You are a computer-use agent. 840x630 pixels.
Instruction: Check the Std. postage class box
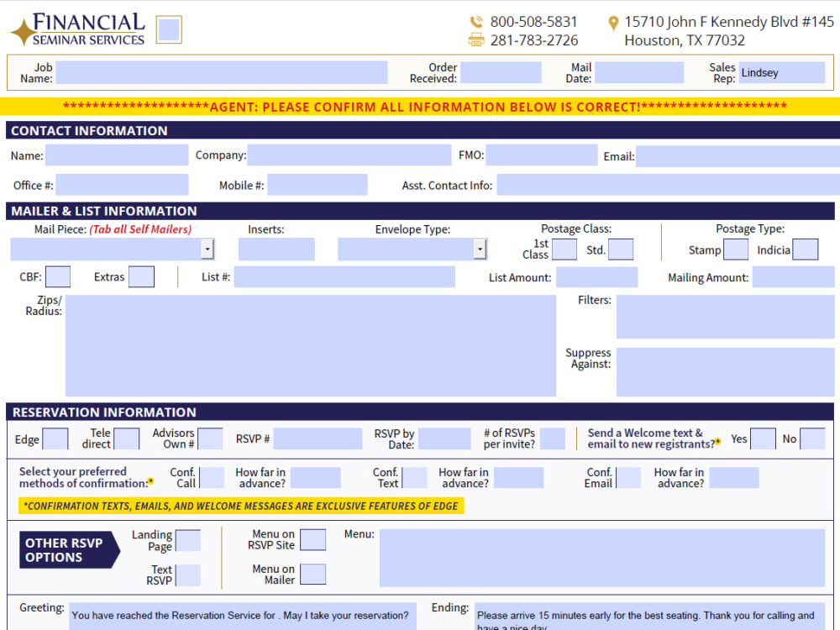[621, 249]
